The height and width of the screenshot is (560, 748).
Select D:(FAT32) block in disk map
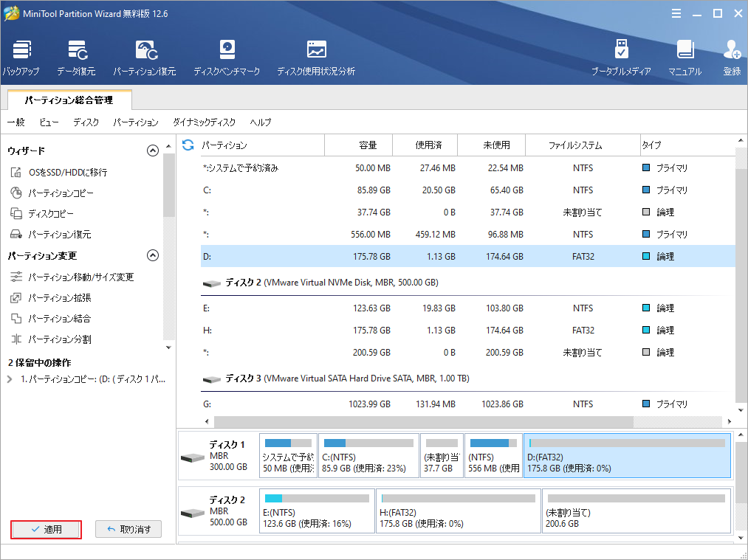(628, 456)
